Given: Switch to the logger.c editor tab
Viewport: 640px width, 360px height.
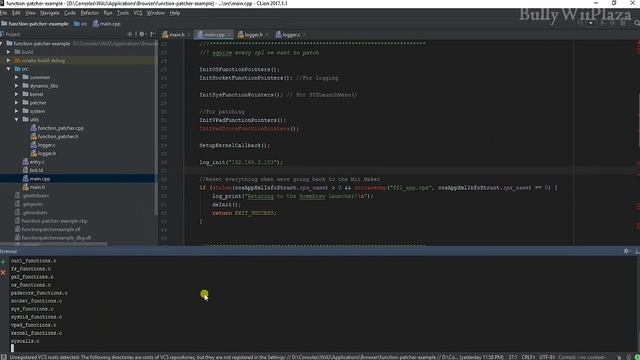Looking at the screenshot, I should pos(291,35).
